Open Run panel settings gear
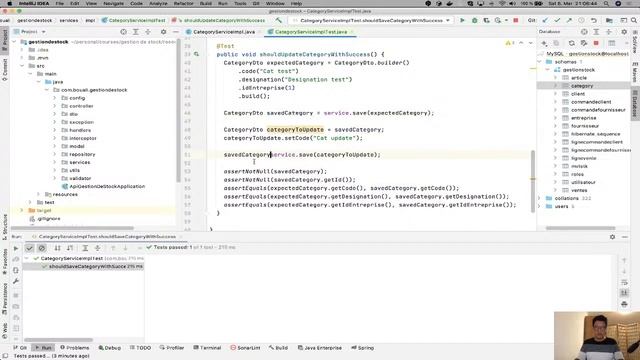The width and height of the screenshot is (640, 360). tap(612, 237)
